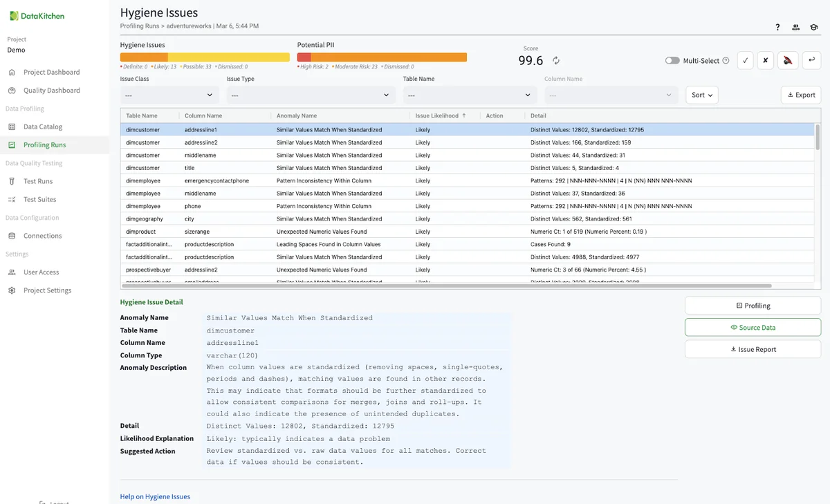The height and width of the screenshot is (504, 830).
Task: Enable the Multi-Select toggle
Action: 672,61
